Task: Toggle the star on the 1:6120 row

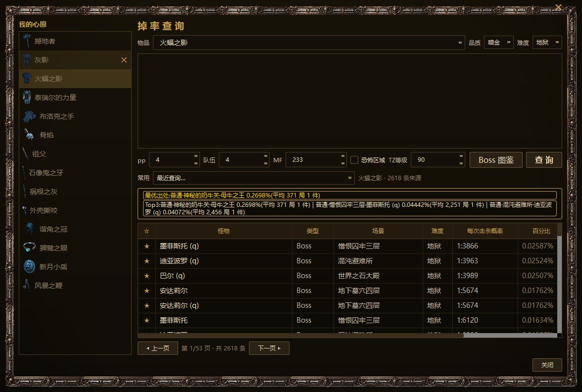Action: coord(146,320)
